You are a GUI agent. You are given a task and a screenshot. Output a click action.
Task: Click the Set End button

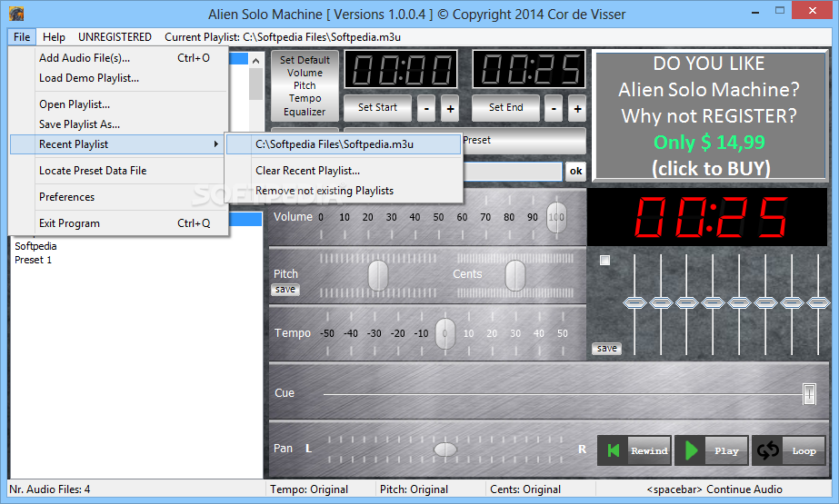tap(505, 107)
